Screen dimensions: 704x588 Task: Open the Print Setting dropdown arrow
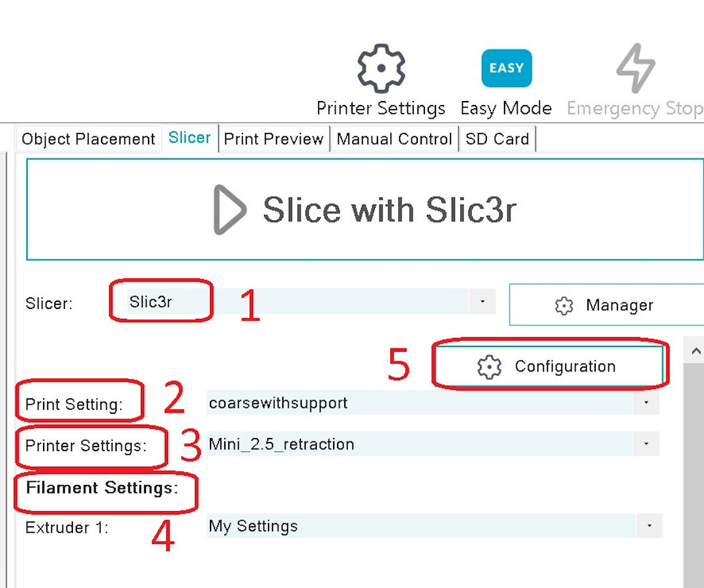click(x=646, y=404)
